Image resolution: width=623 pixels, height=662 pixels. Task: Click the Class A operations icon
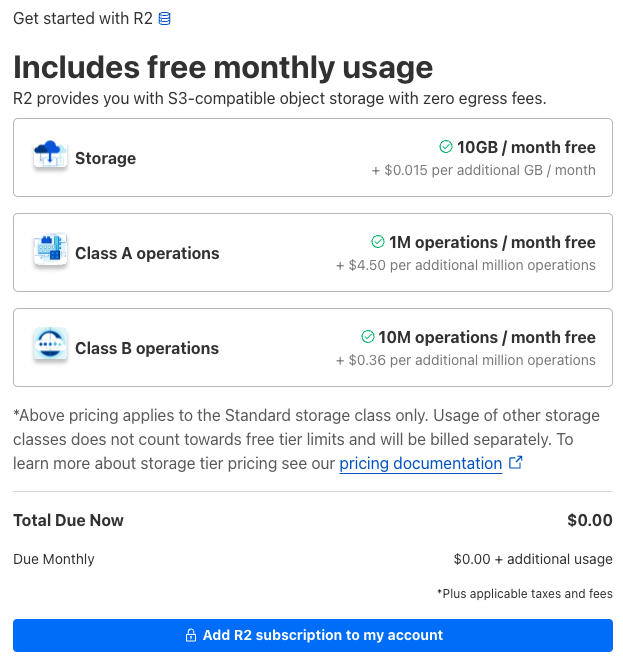tap(49, 253)
